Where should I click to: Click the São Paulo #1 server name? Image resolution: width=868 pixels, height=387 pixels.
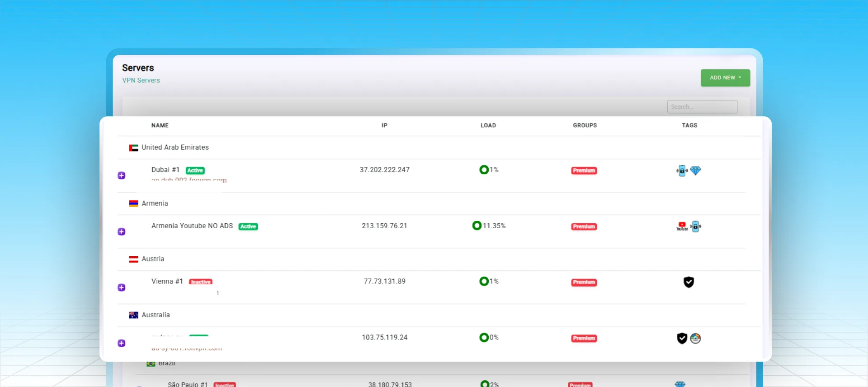(188, 384)
